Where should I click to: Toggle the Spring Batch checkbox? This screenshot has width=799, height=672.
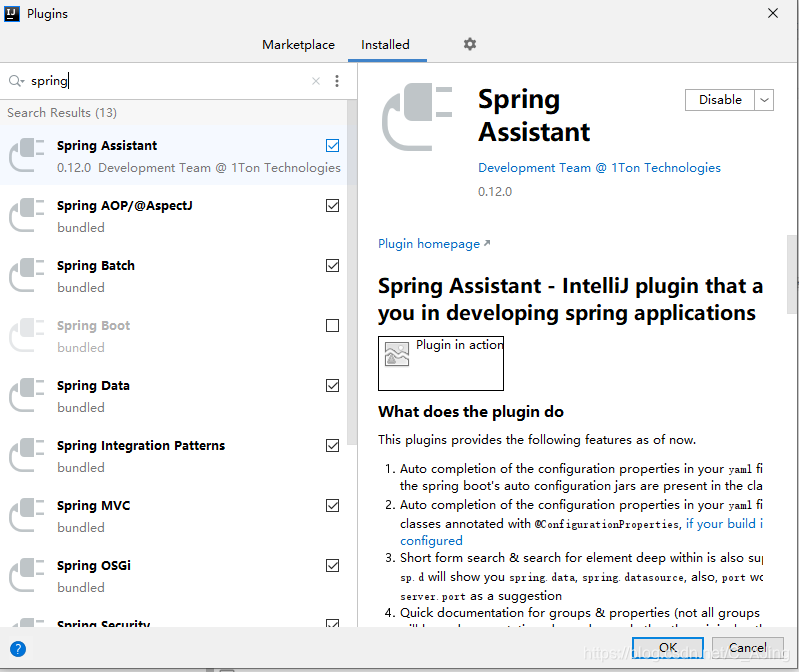332,266
